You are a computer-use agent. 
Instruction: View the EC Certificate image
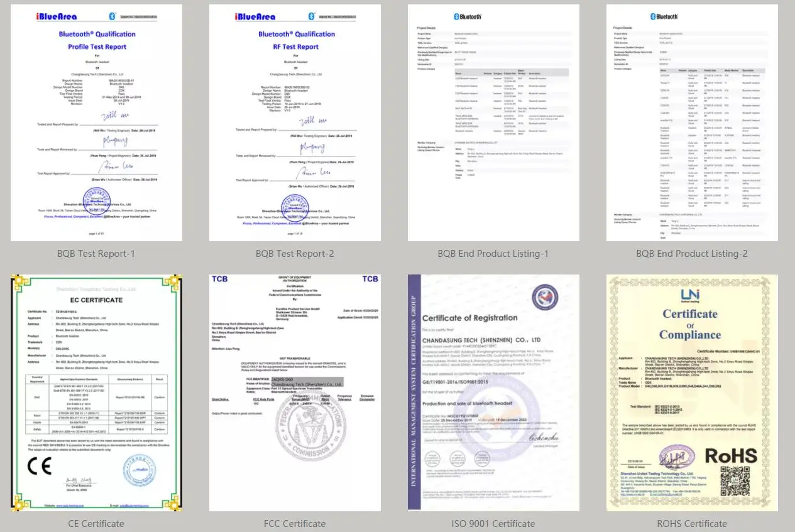[96, 393]
